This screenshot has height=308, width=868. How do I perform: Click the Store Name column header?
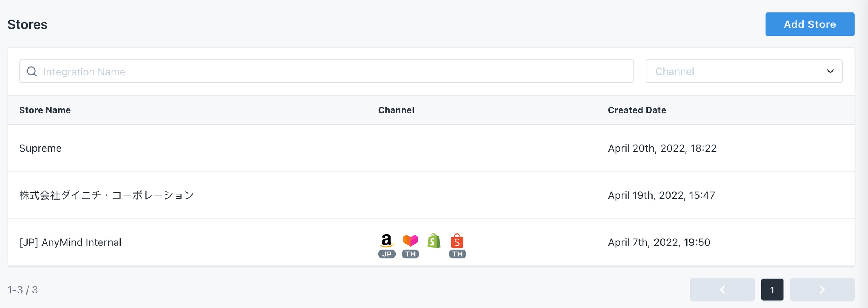pyautogui.click(x=45, y=110)
